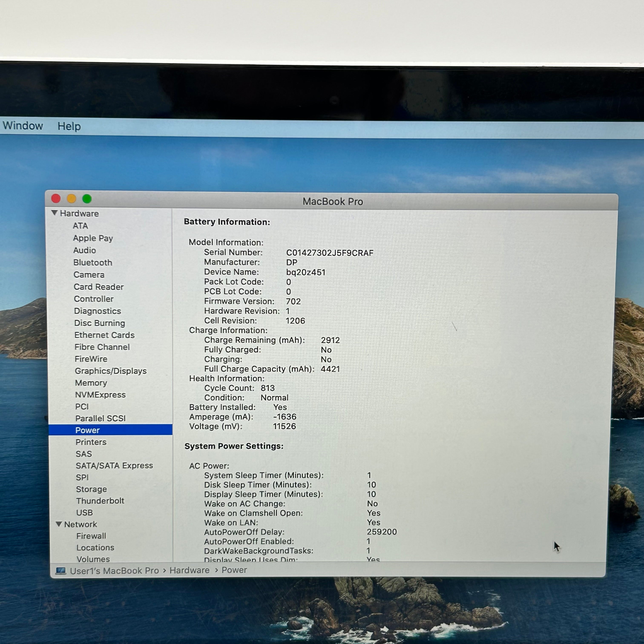Close the MacBook Pro window
The height and width of the screenshot is (644, 644).
click(56, 199)
